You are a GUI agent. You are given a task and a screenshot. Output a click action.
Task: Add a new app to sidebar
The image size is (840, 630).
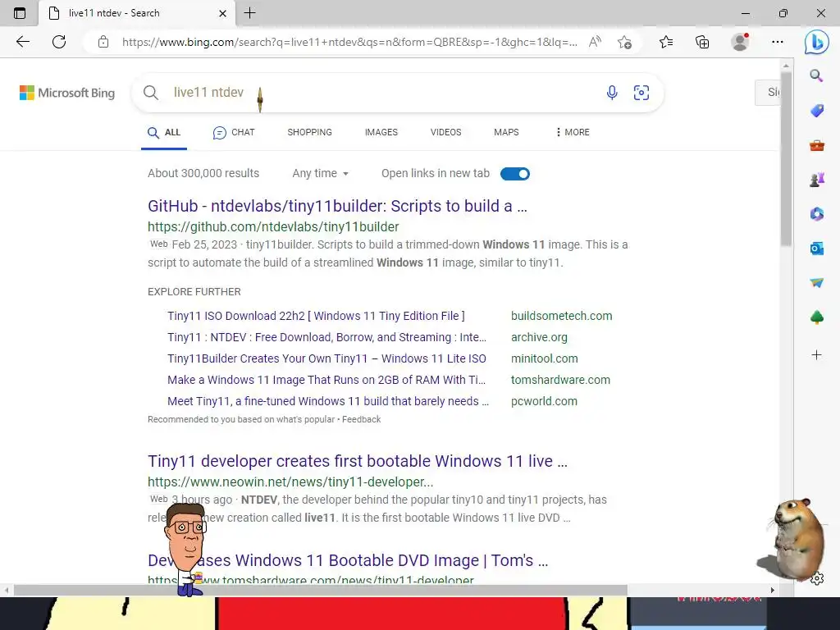click(x=816, y=354)
